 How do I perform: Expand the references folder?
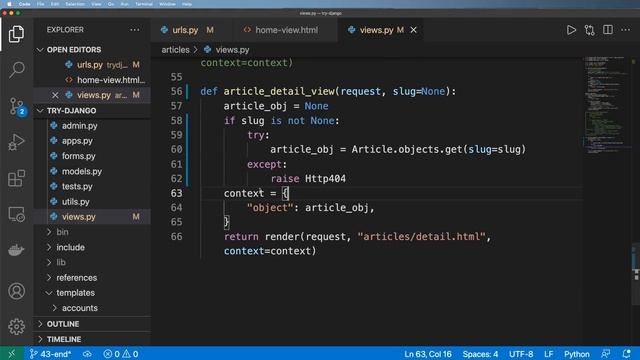click(76, 278)
